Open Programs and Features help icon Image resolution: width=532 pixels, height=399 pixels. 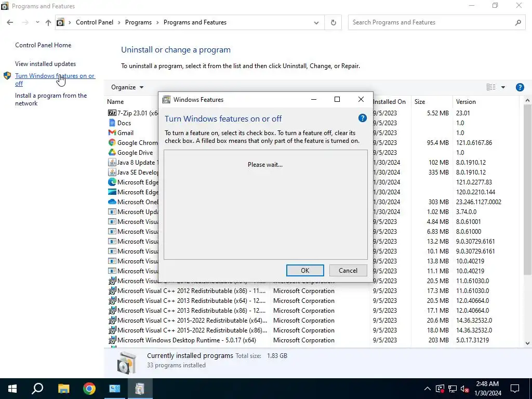click(x=520, y=87)
